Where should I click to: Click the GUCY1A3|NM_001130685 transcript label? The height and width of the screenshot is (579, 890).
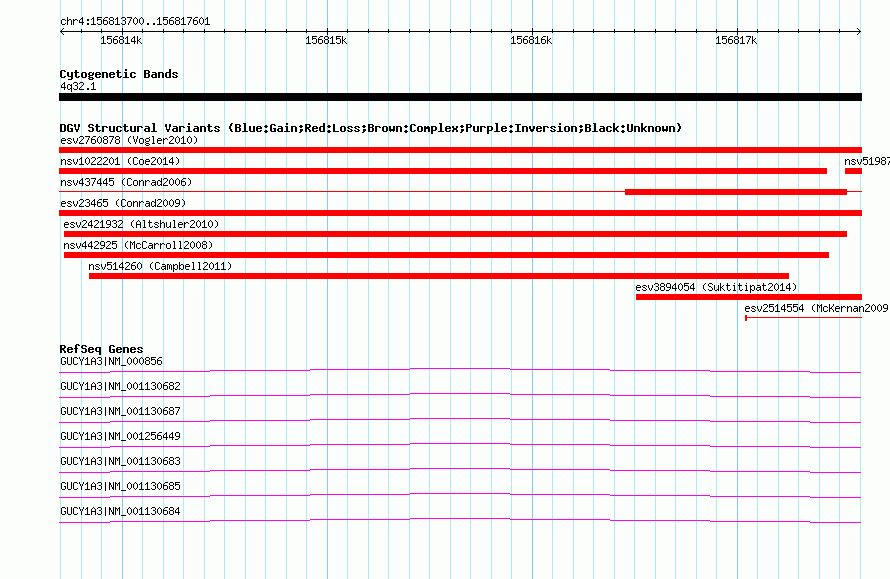(120, 486)
